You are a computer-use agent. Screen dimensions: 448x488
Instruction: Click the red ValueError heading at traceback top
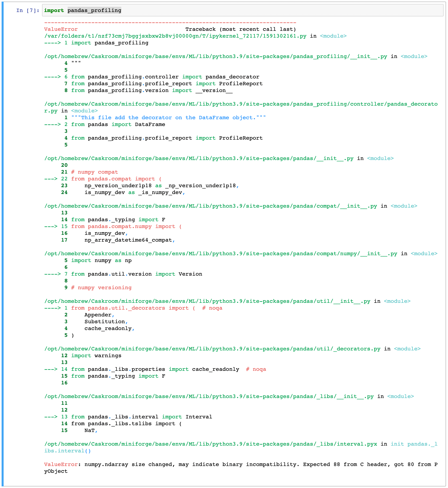click(x=61, y=29)
